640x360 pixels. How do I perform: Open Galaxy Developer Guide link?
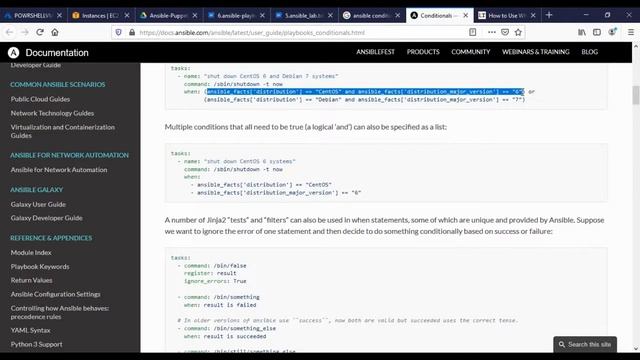[x=47, y=218]
